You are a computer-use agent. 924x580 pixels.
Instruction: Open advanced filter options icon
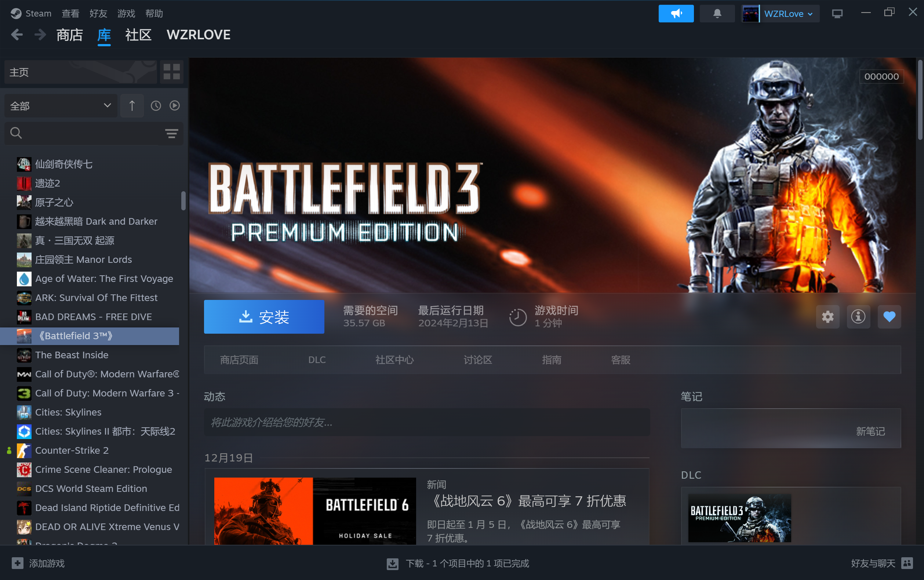(171, 134)
